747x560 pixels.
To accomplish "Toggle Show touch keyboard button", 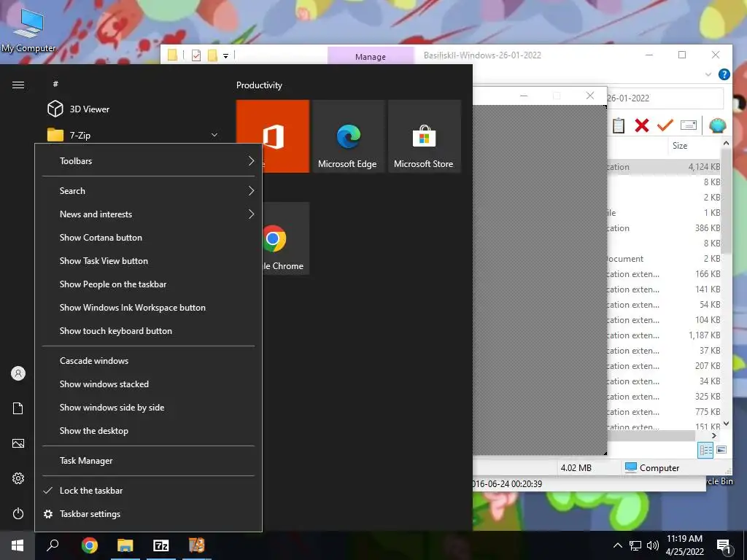I will click(149, 331).
